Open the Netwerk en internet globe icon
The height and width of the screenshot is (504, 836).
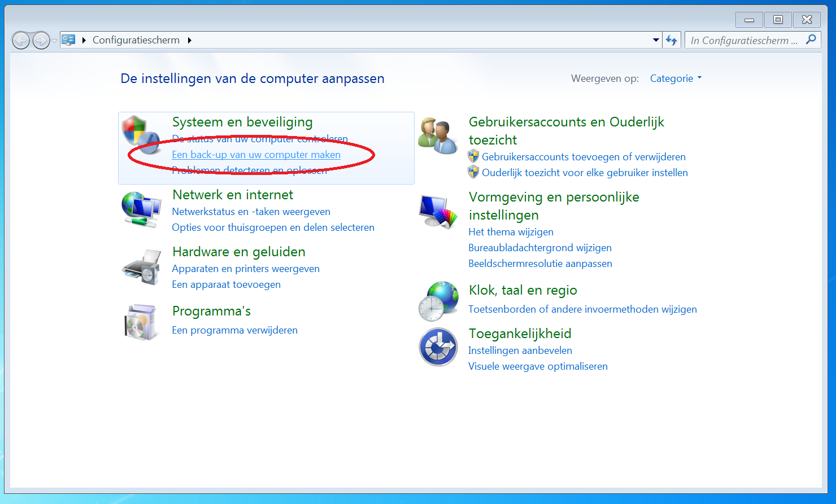[141, 209]
